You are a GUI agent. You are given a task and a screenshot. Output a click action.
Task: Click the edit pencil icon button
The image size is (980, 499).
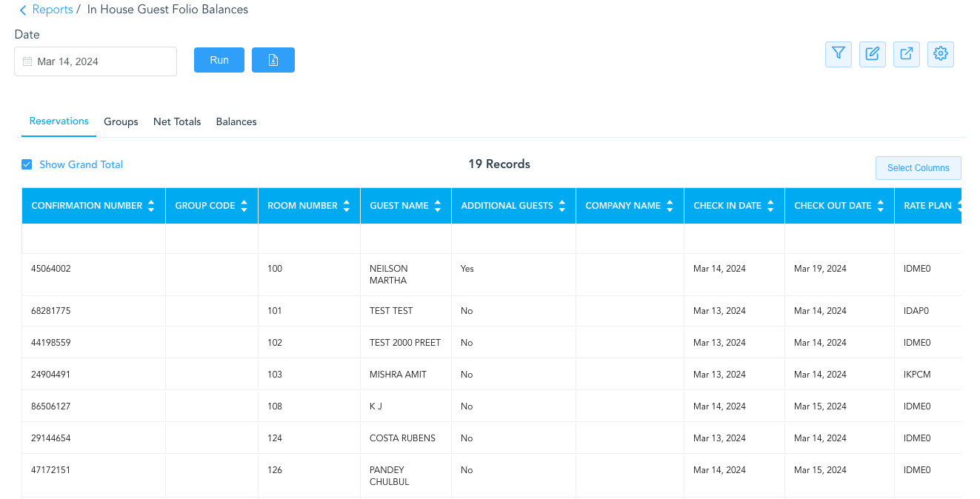[873, 54]
